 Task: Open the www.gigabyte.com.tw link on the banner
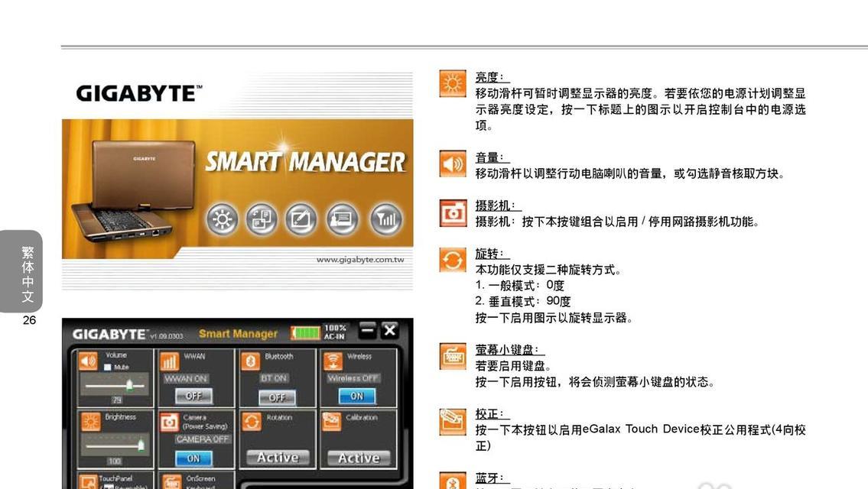pos(360,260)
